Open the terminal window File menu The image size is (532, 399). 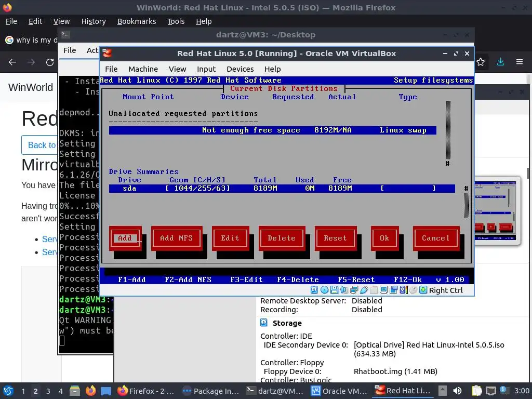pos(70,50)
